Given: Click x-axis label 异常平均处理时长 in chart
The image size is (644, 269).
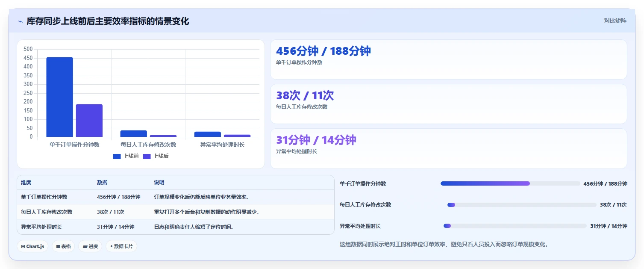Looking at the screenshot, I should (x=222, y=145).
